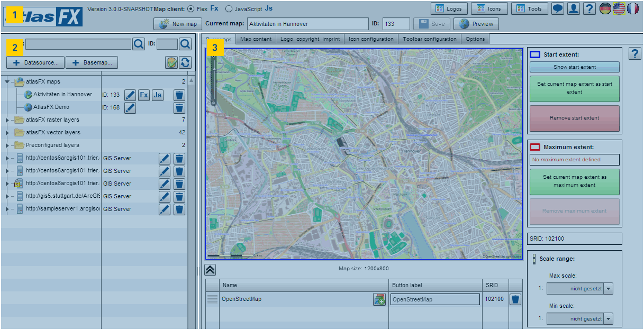Click the map zoom slider handle
The width and height of the screenshot is (644, 330).
[x=214, y=70]
